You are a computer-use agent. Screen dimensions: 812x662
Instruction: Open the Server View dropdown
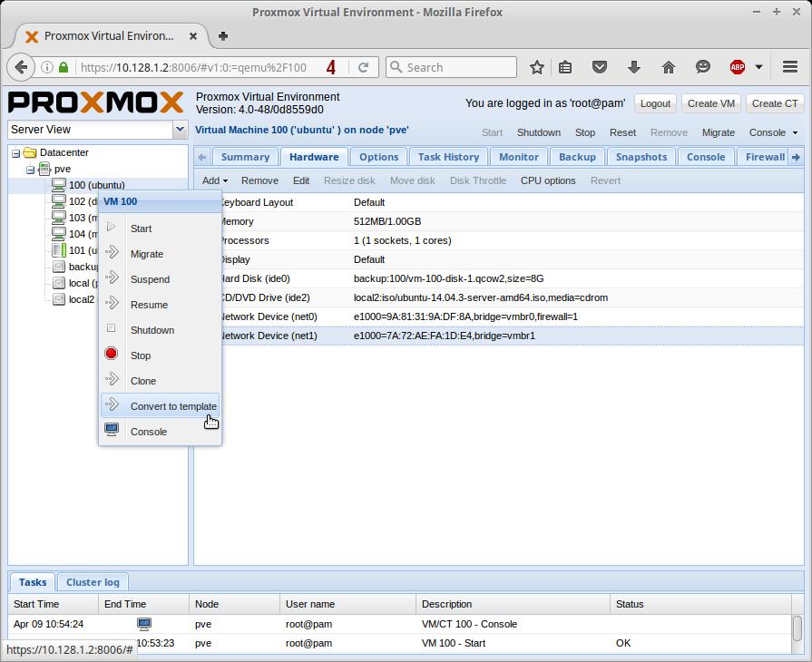click(180, 130)
